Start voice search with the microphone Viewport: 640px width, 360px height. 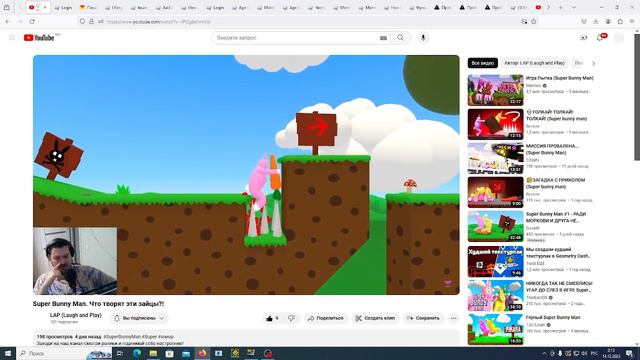coord(423,38)
